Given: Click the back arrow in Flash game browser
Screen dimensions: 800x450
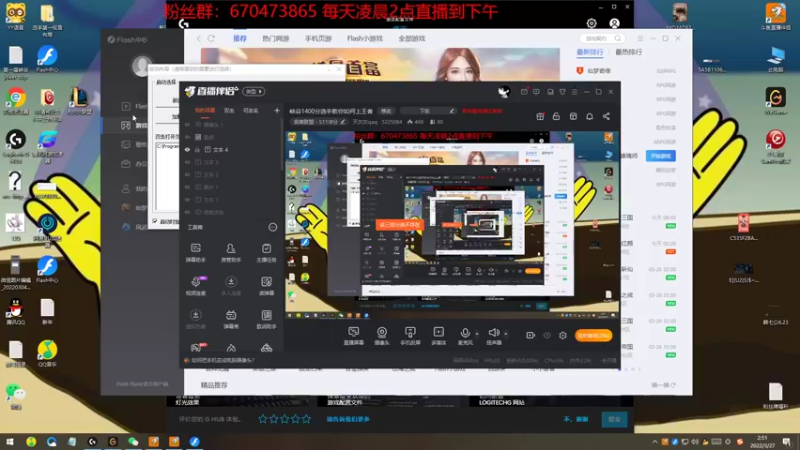Looking at the screenshot, I should point(198,38).
